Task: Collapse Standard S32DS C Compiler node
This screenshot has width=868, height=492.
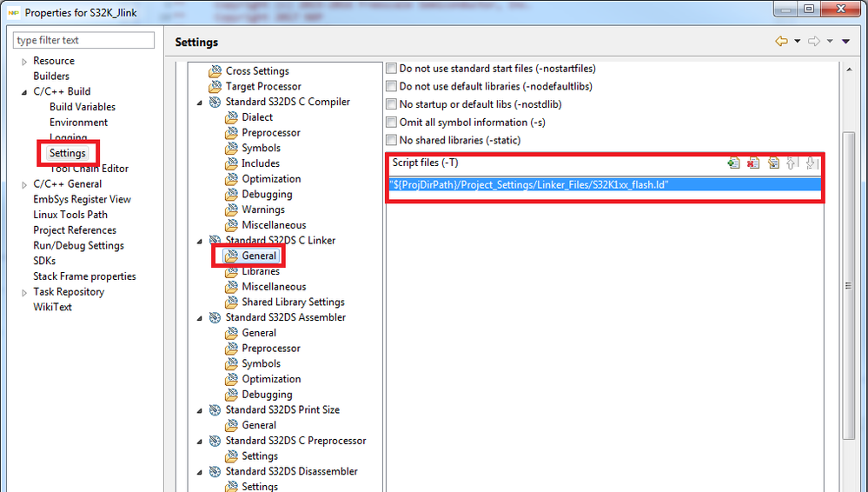Action: pyautogui.click(x=199, y=103)
